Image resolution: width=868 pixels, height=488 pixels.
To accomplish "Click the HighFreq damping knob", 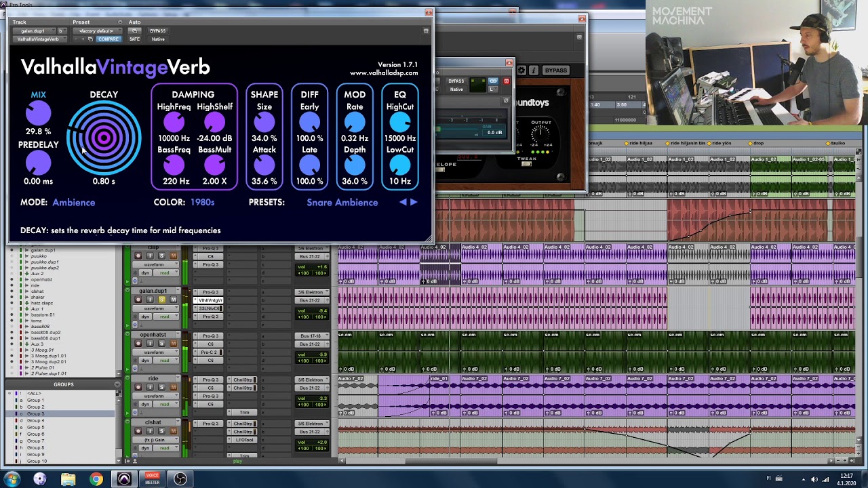I will pyautogui.click(x=174, y=123).
